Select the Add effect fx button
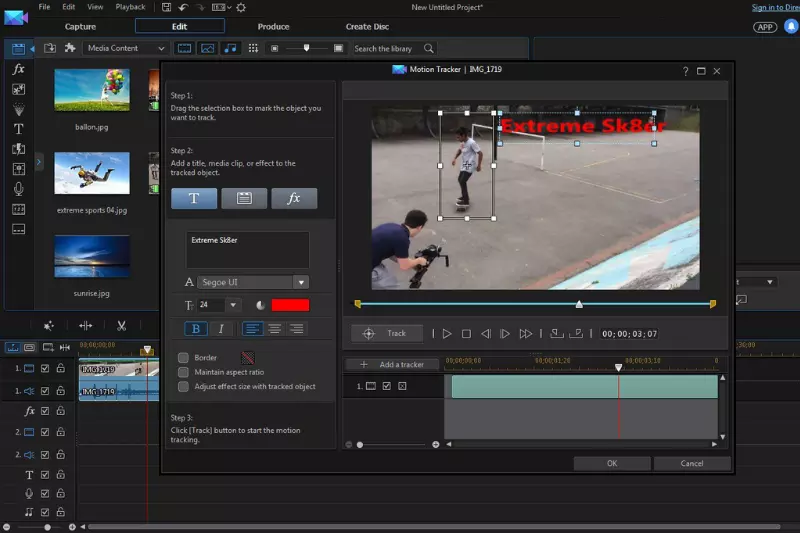The image size is (800, 533). [294, 198]
